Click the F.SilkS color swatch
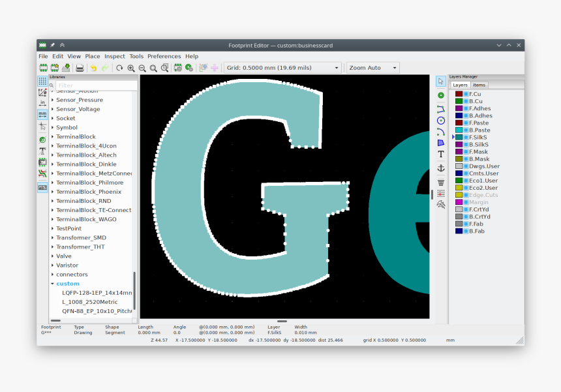This screenshot has width=561, height=392. coord(459,138)
